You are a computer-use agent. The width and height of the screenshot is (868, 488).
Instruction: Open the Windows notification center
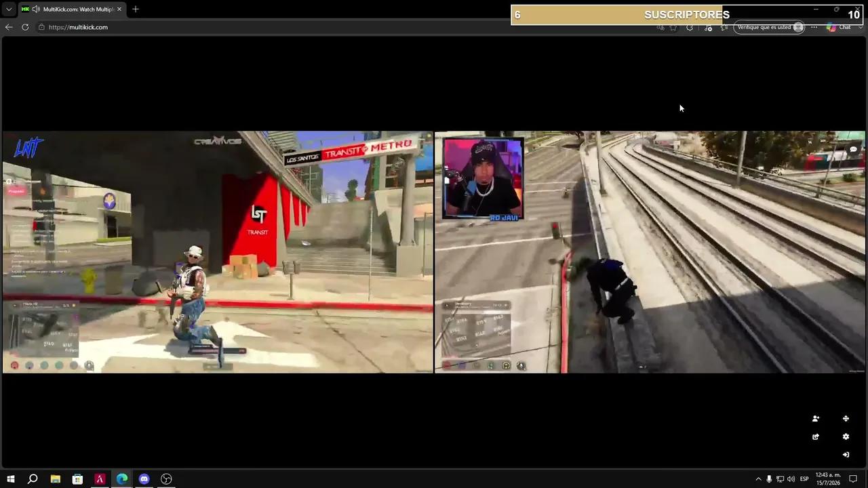click(854, 479)
